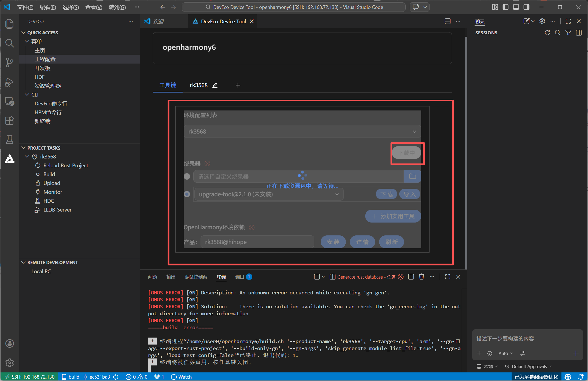
Task: Open Remote Explorer in activity bar
Action: coord(10,101)
